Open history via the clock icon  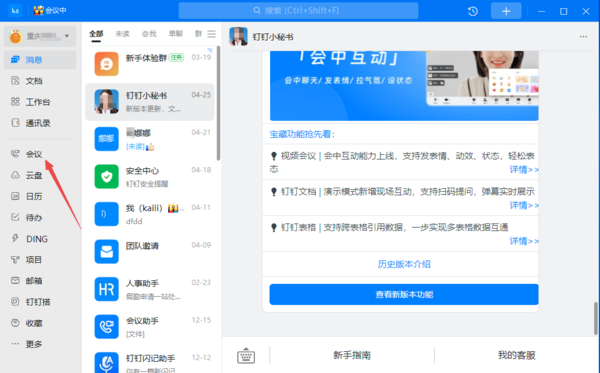click(473, 11)
